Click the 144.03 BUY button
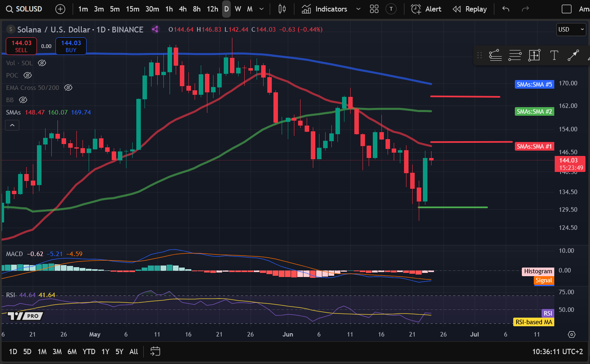 (71, 46)
